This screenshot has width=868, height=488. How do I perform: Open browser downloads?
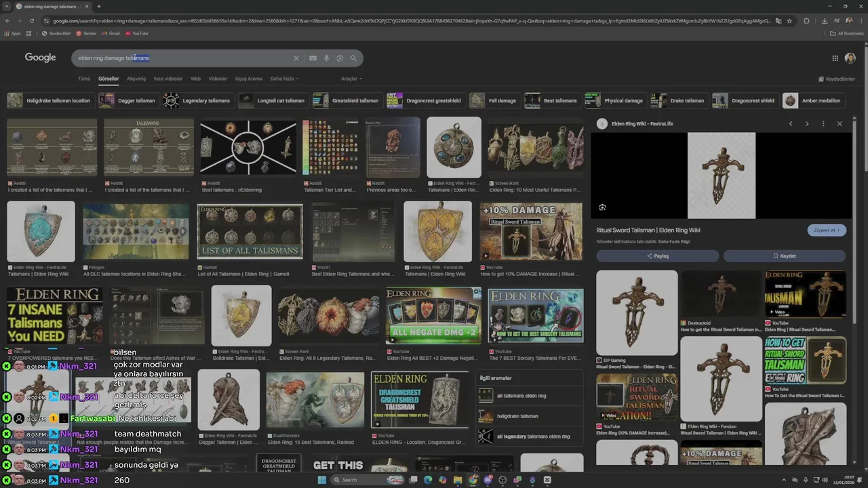824,21
